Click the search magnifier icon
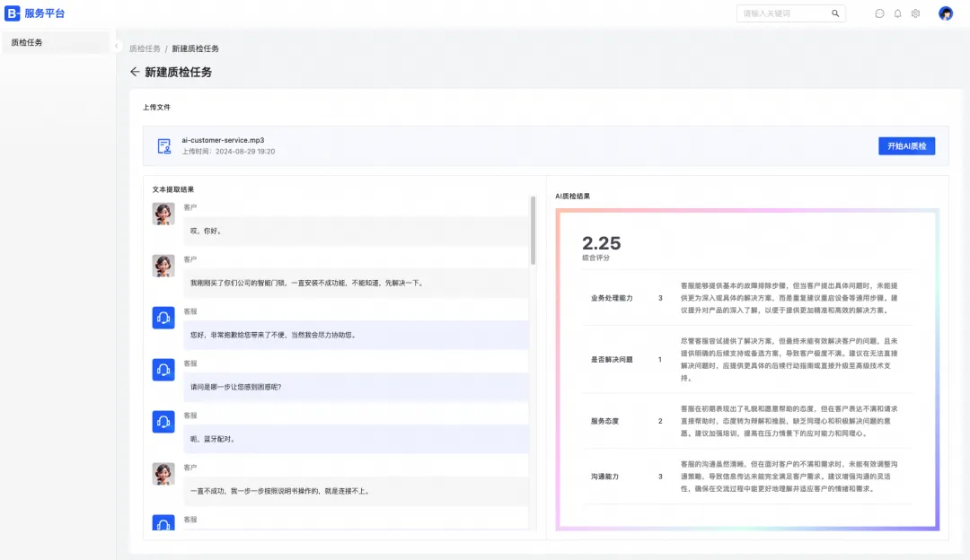This screenshot has height=560, width=970. pyautogui.click(x=835, y=13)
